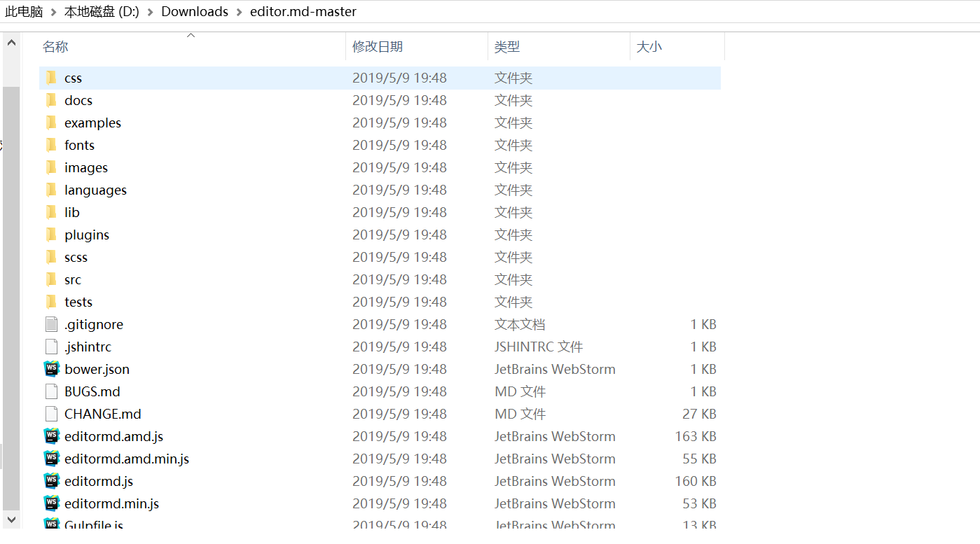Go to 此电脑 in the address bar
This screenshot has width=980, height=544.
(x=24, y=12)
